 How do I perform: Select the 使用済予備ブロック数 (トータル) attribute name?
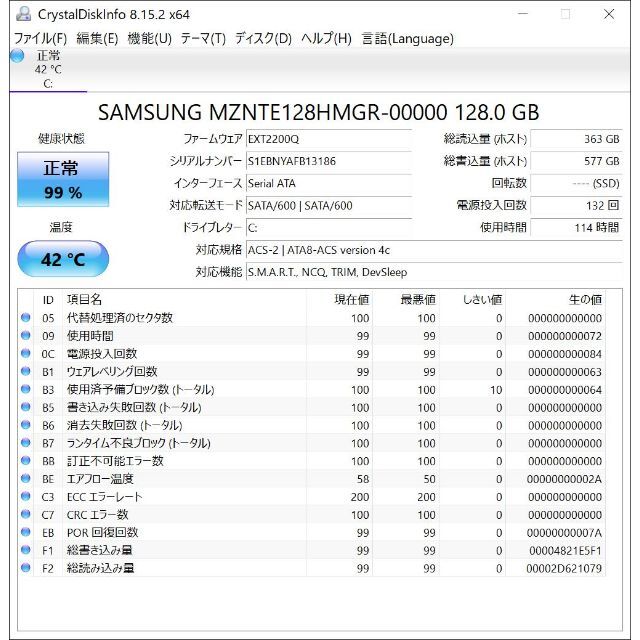[x=140, y=389]
